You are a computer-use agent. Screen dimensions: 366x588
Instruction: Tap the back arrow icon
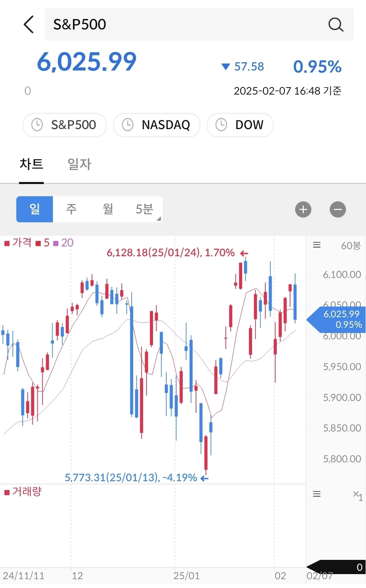(29, 24)
